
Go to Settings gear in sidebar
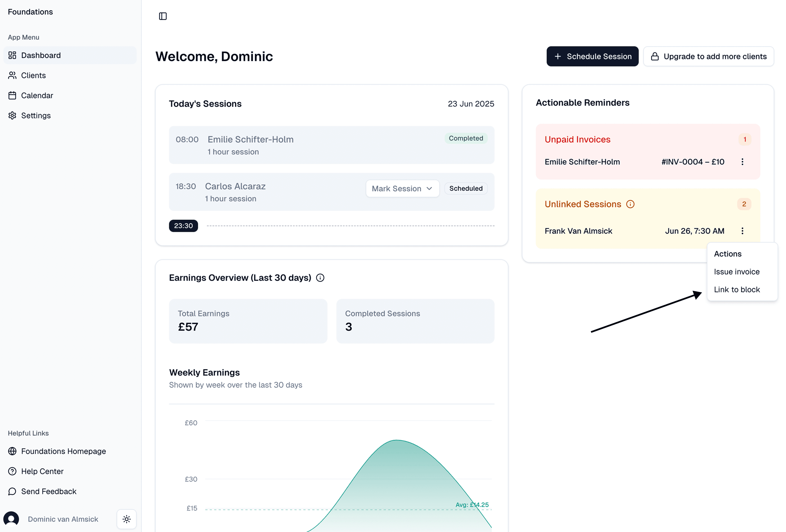click(35, 116)
